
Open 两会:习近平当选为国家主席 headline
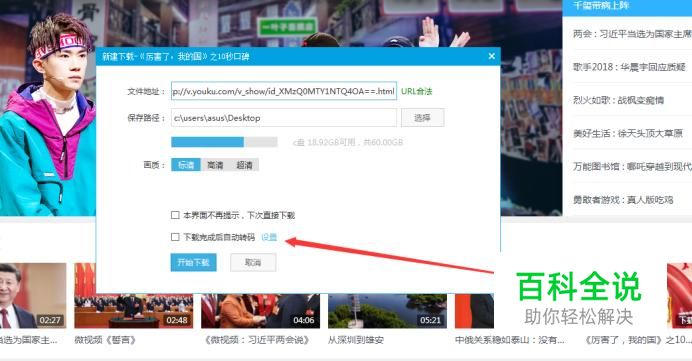pos(632,34)
